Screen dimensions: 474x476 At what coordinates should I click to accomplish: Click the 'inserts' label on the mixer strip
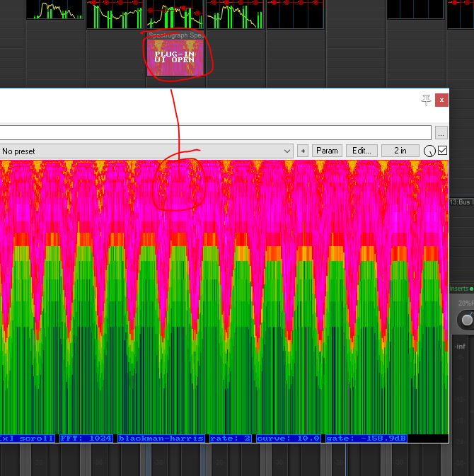point(459,289)
